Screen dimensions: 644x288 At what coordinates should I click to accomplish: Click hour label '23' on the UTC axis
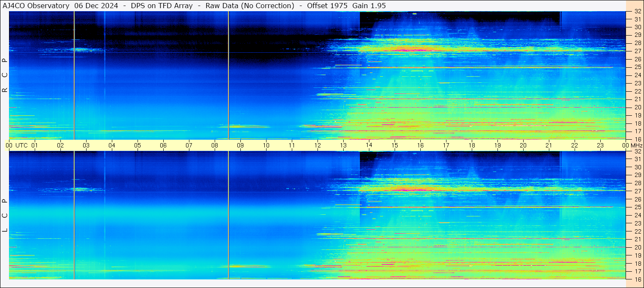(x=600, y=145)
